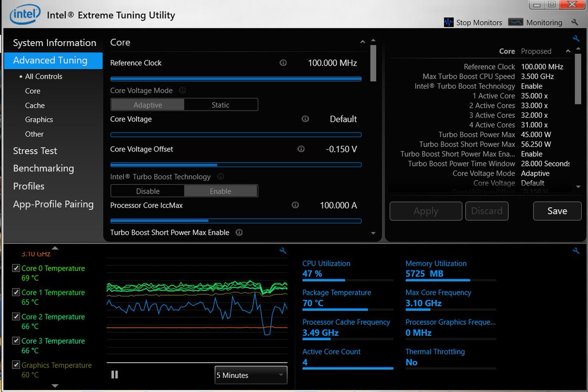Disable Intel Turbo Boost Technology
Image resolution: width=588 pixels, height=392 pixels.
147,191
